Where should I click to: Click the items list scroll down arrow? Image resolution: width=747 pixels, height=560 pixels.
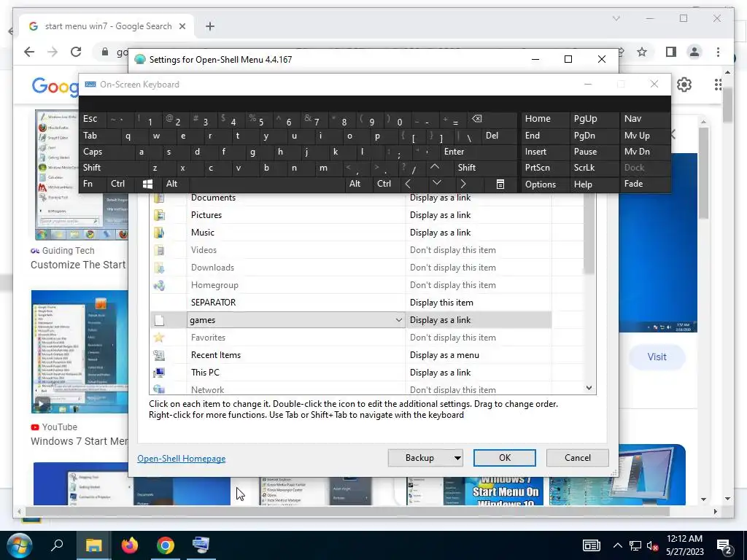click(x=589, y=388)
